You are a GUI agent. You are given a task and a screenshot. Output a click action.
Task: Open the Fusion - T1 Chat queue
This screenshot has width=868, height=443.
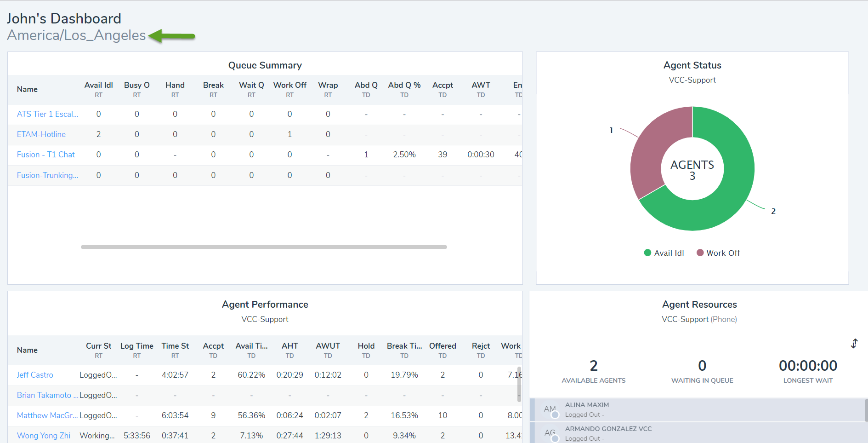coord(45,155)
